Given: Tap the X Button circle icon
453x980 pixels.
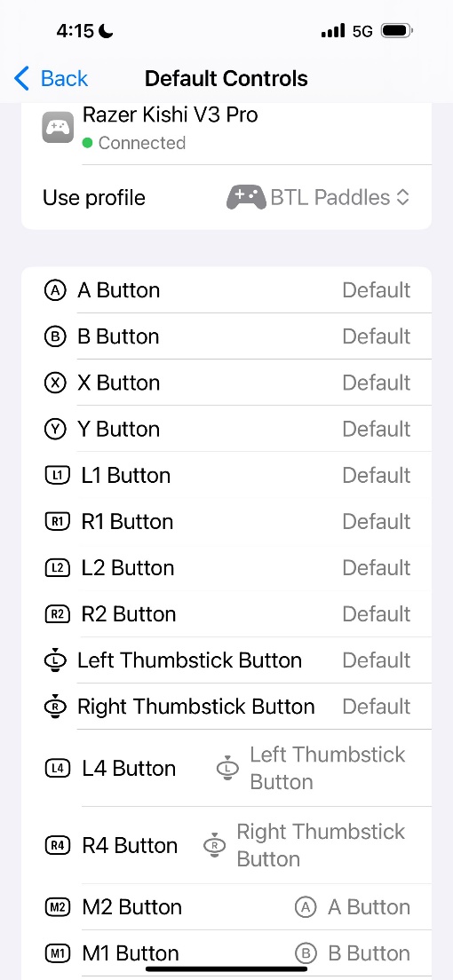Looking at the screenshot, I should tap(56, 383).
